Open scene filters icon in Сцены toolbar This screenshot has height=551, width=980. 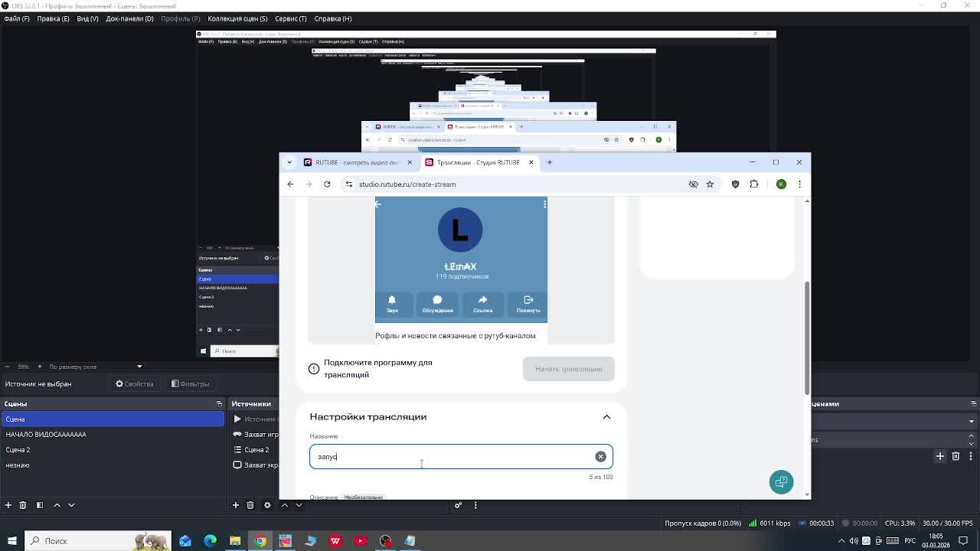point(40,505)
